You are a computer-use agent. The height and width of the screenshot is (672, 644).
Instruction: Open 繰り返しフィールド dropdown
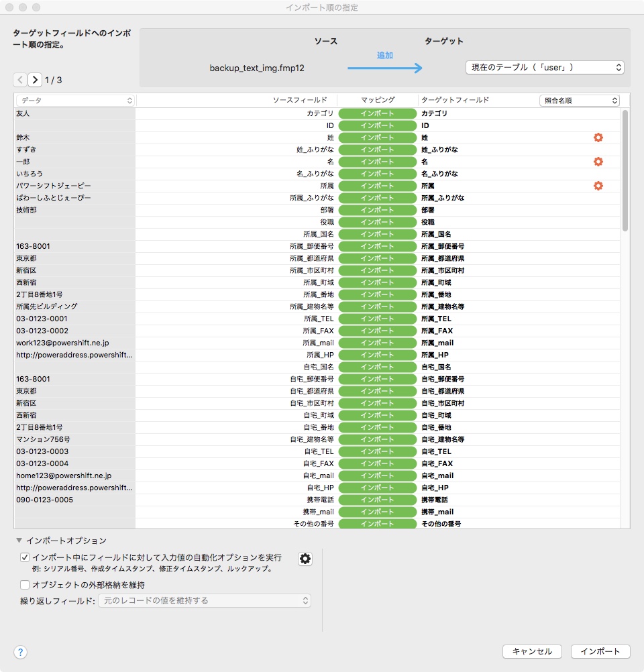tap(205, 601)
